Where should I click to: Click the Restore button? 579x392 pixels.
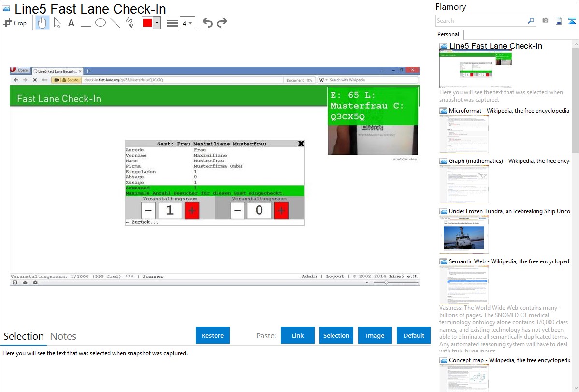click(213, 335)
